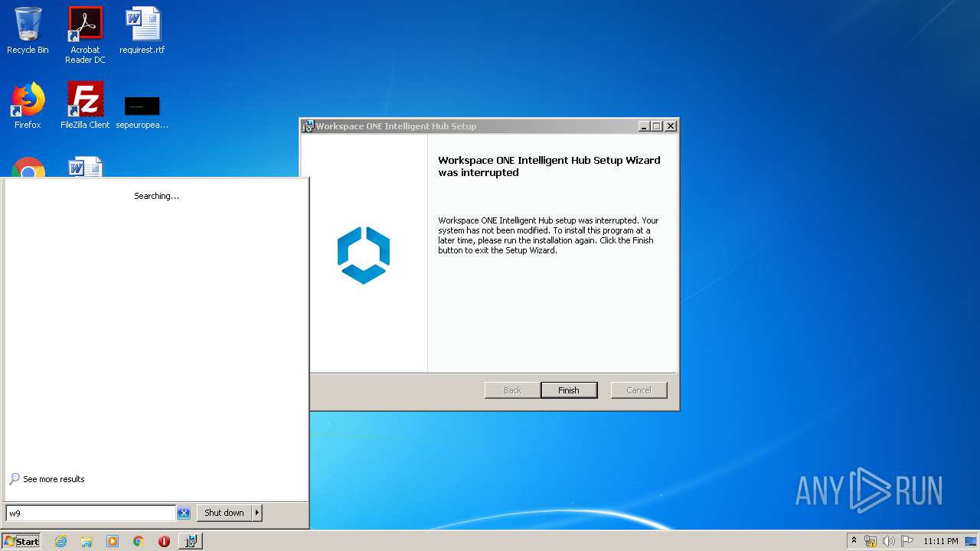Open the network status tray icon

click(871, 541)
